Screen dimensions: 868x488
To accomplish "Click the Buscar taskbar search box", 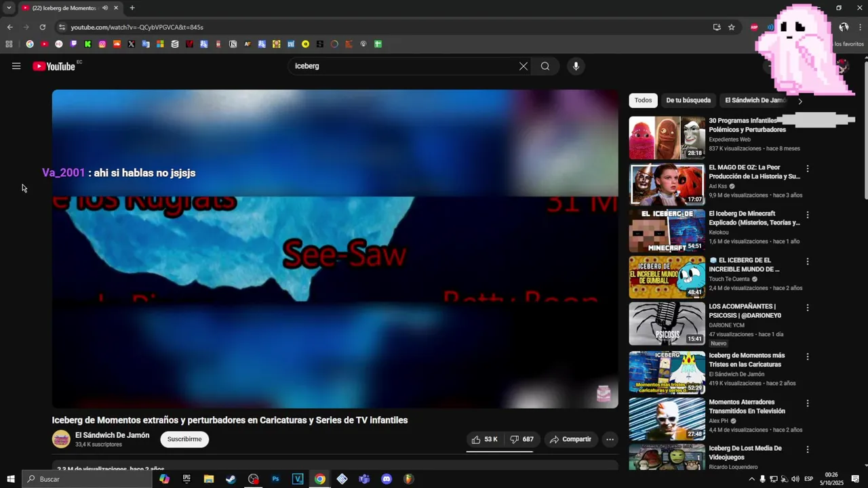I will click(x=87, y=479).
